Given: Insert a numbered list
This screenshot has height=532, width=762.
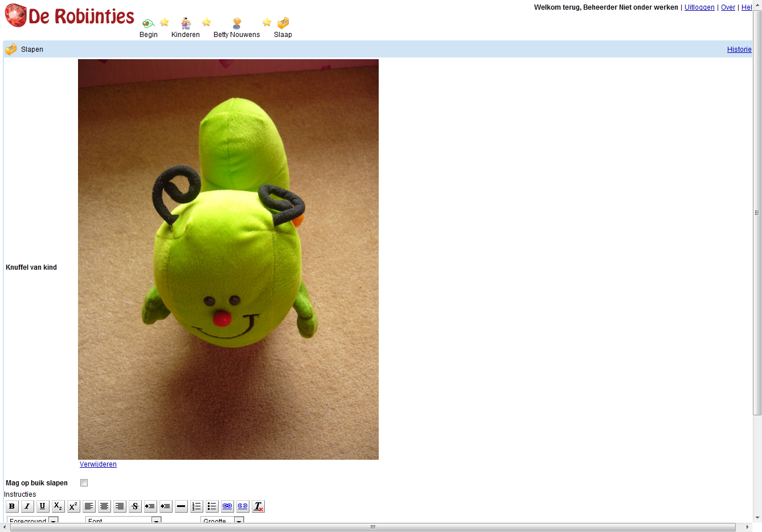Looking at the screenshot, I should coord(196,506).
